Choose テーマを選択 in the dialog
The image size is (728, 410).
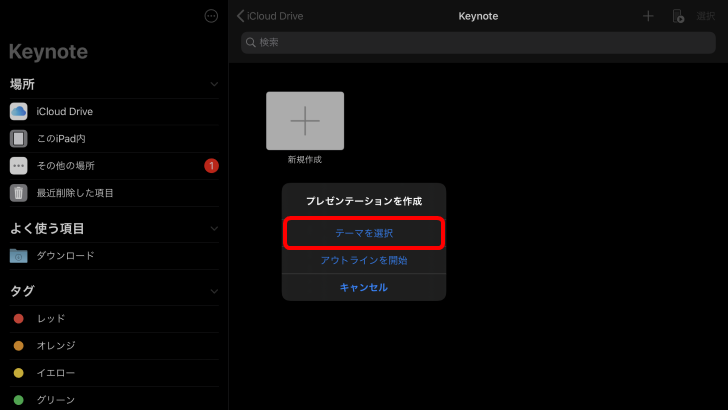364,233
